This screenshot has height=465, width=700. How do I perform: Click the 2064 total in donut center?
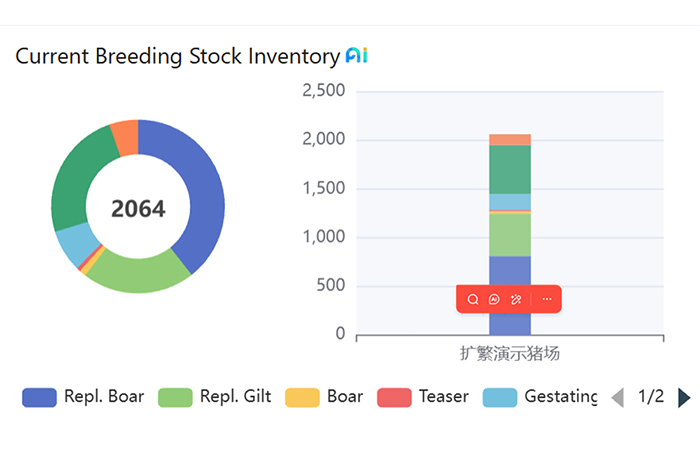coord(138,209)
